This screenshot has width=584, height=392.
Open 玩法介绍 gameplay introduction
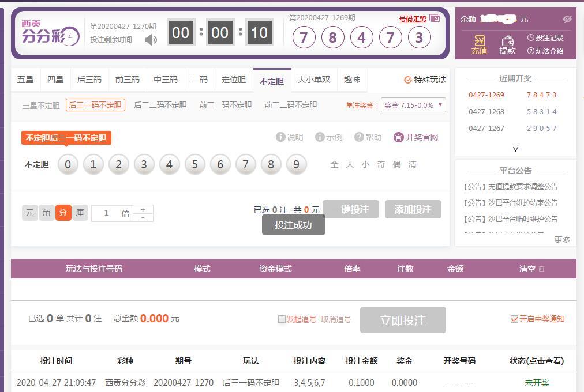546,51
